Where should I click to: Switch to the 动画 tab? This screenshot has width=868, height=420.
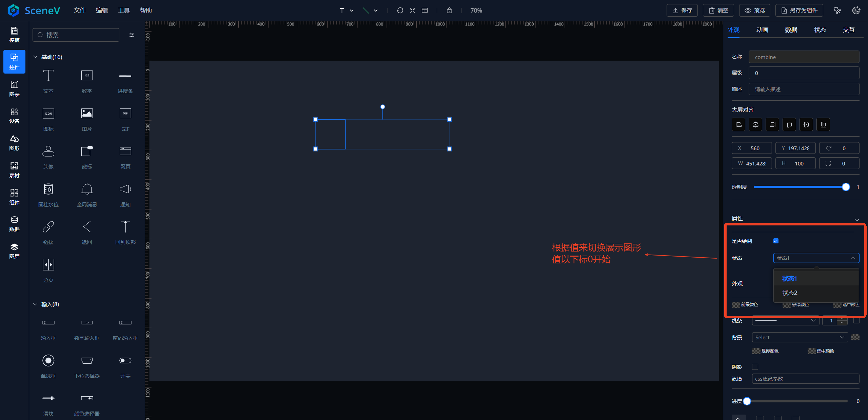click(x=762, y=30)
